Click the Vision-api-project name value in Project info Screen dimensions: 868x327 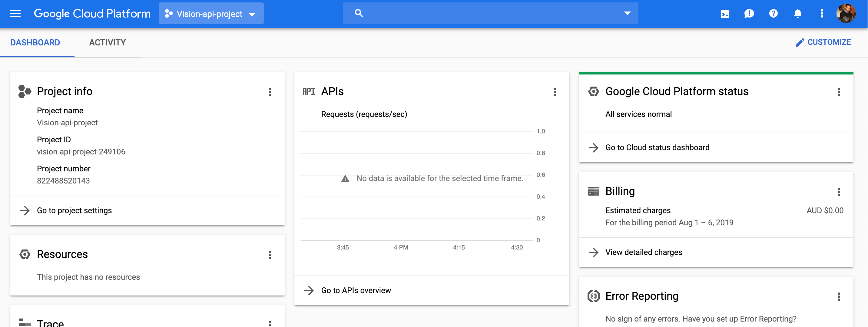click(x=68, y=123)
